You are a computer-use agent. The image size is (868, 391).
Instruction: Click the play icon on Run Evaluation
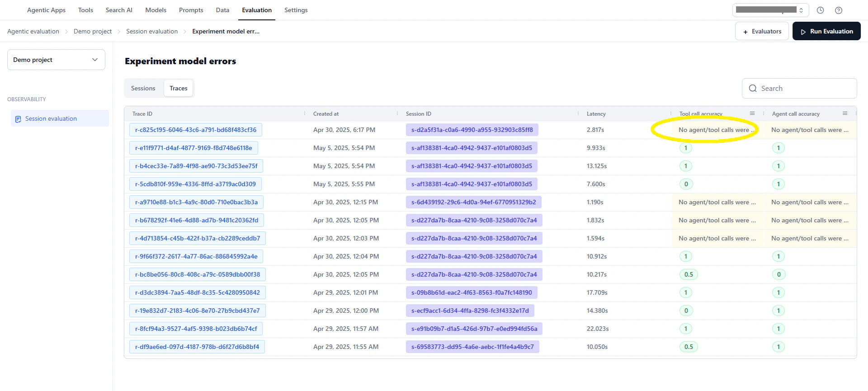(x=803, y=32)
